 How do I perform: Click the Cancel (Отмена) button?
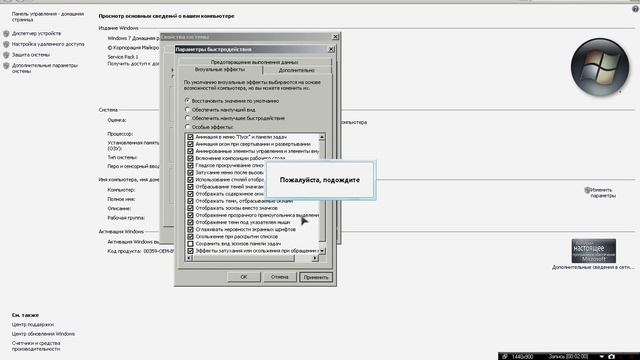(280, 277)
